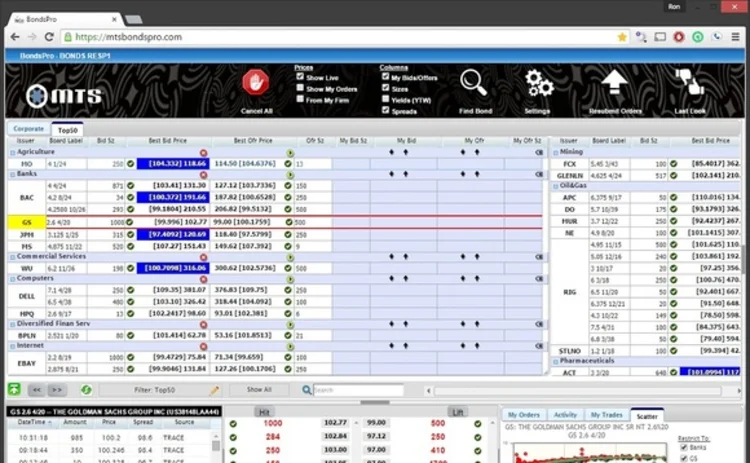Collapse the Pharmaceuticals group

point(556,362)
